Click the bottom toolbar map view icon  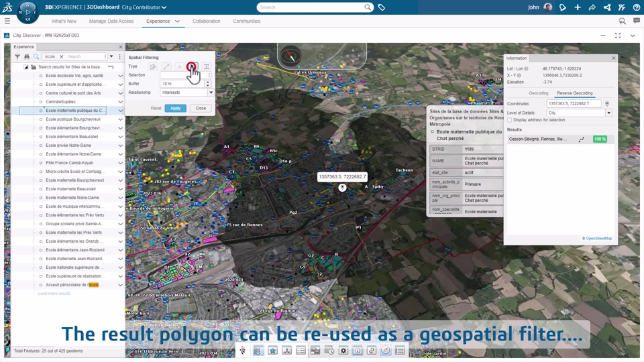pos(315,351)
